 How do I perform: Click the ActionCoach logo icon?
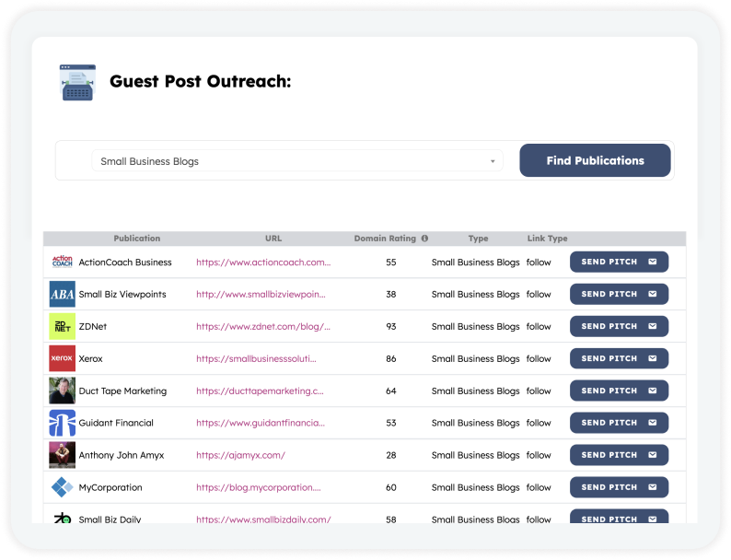62,262
